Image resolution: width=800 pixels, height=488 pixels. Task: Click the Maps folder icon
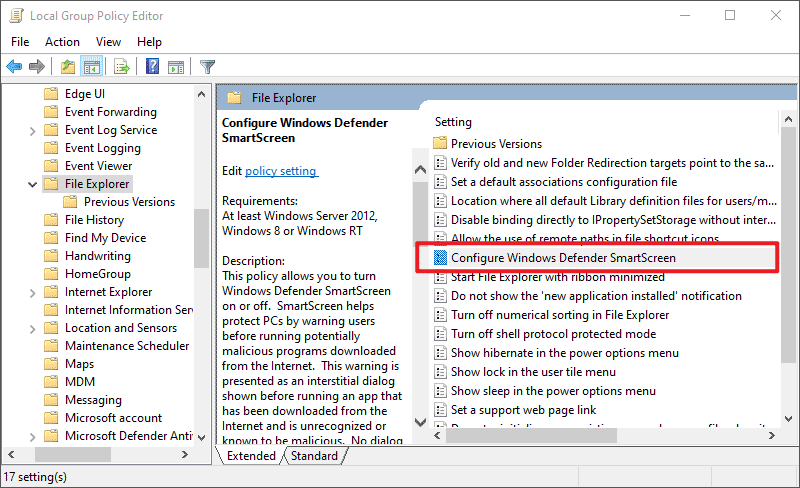[x=51, y=364]
